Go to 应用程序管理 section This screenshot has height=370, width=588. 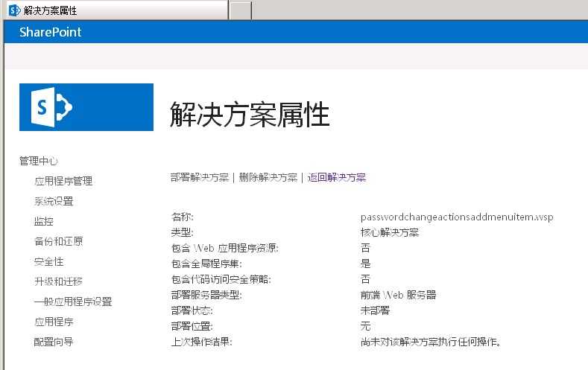(x=63, y=181)
